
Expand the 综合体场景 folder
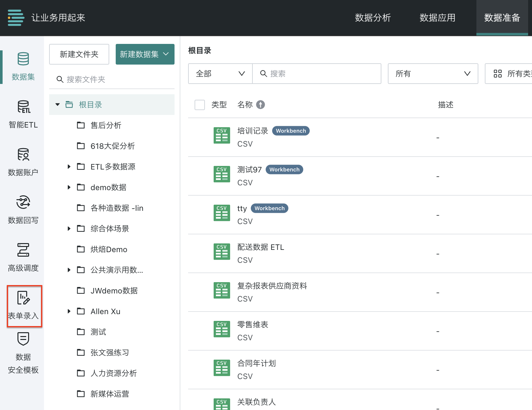69,229
